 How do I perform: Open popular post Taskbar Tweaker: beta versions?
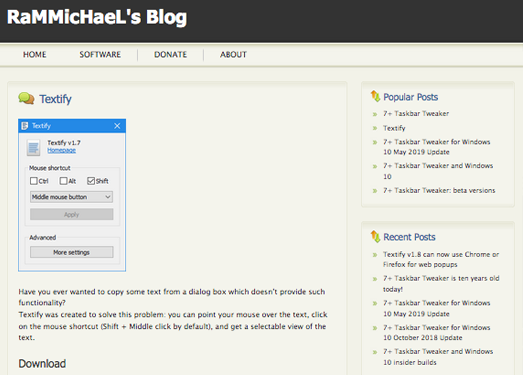coord(439,191)
